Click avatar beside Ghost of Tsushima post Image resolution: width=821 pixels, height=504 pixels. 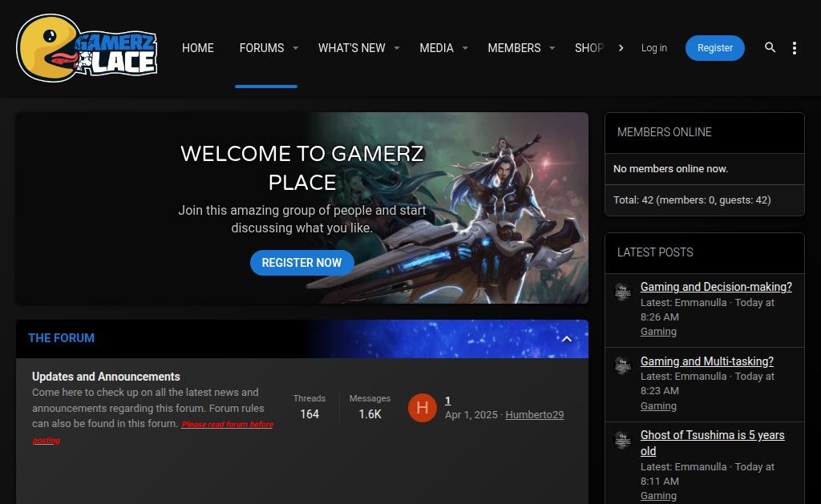point(622,440)
